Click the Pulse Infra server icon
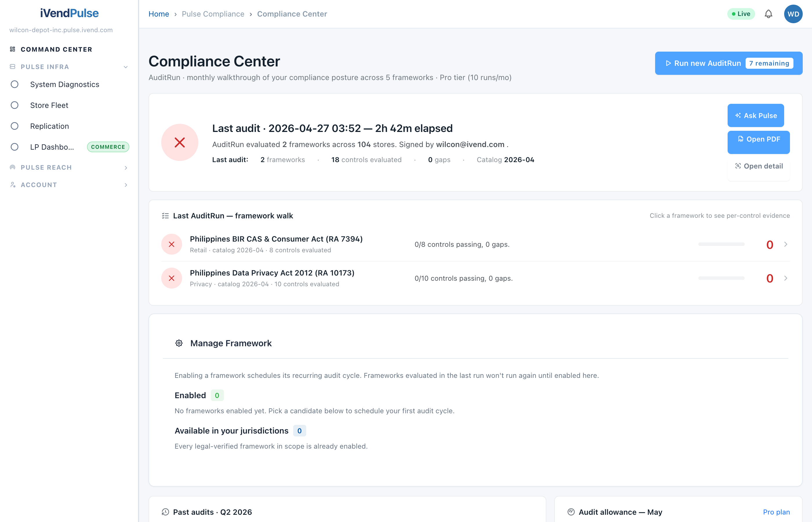Image resolution: width=812 pixels, height=522 pixels. pos(12,66)
